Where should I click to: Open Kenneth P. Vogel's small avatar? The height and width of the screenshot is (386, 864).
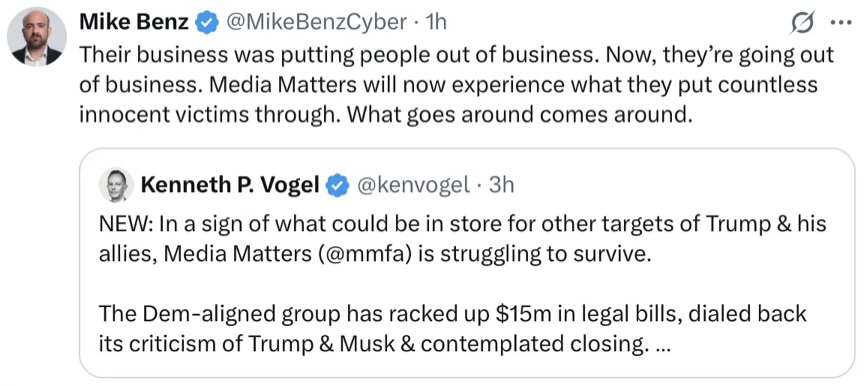pos(116,185)
